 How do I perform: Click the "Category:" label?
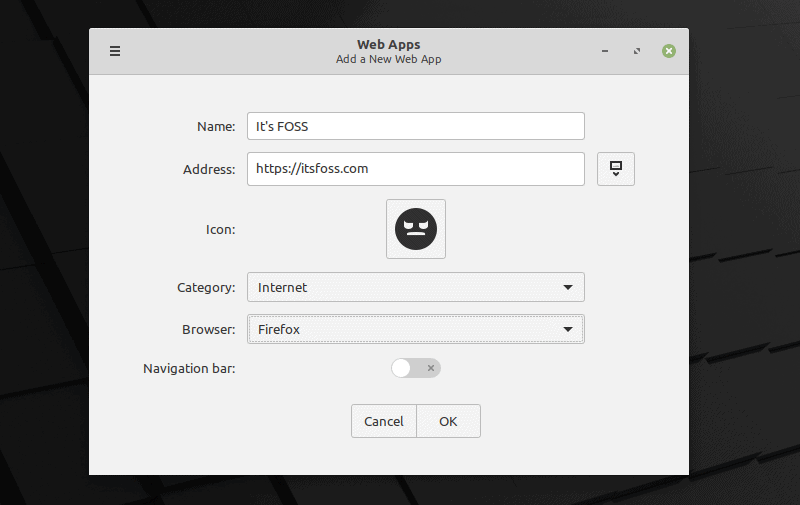tap(206, 288)
